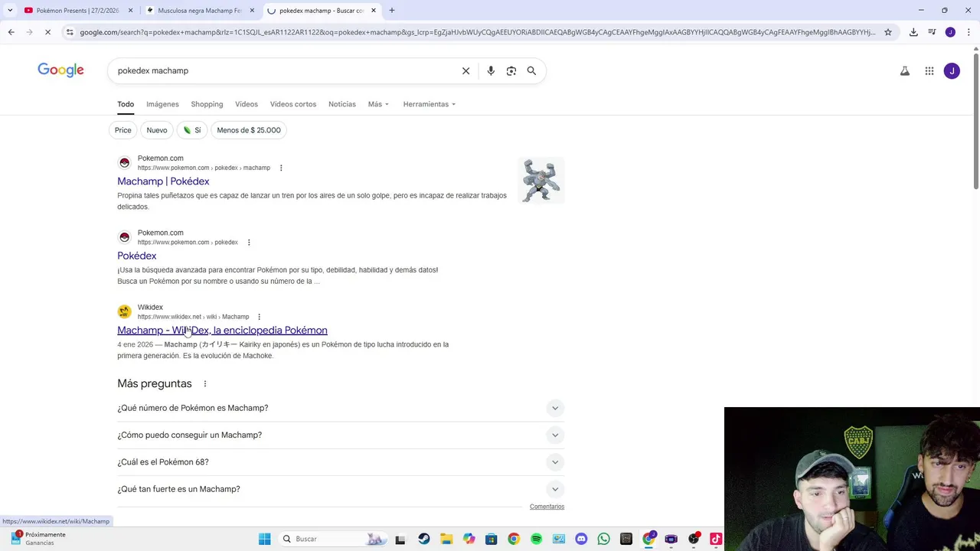Viewport: 980px width, 551px height.
Task: Open Microsoft Store from the taskbar
Action: (x=491, y=539)
